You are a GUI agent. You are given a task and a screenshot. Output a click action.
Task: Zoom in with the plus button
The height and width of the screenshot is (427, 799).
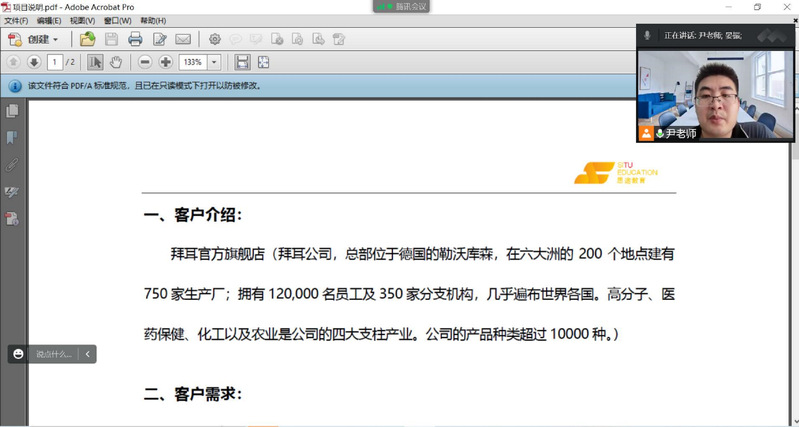click(x=166, y=62)
